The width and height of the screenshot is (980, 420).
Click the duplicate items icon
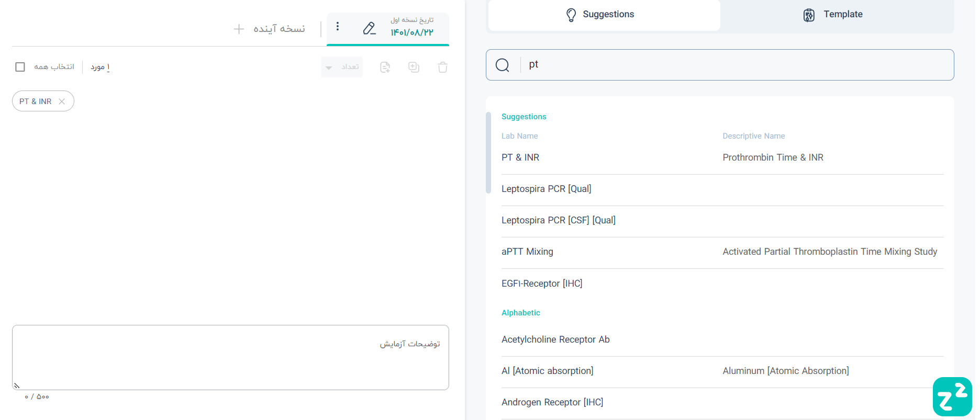coord(414,67)
